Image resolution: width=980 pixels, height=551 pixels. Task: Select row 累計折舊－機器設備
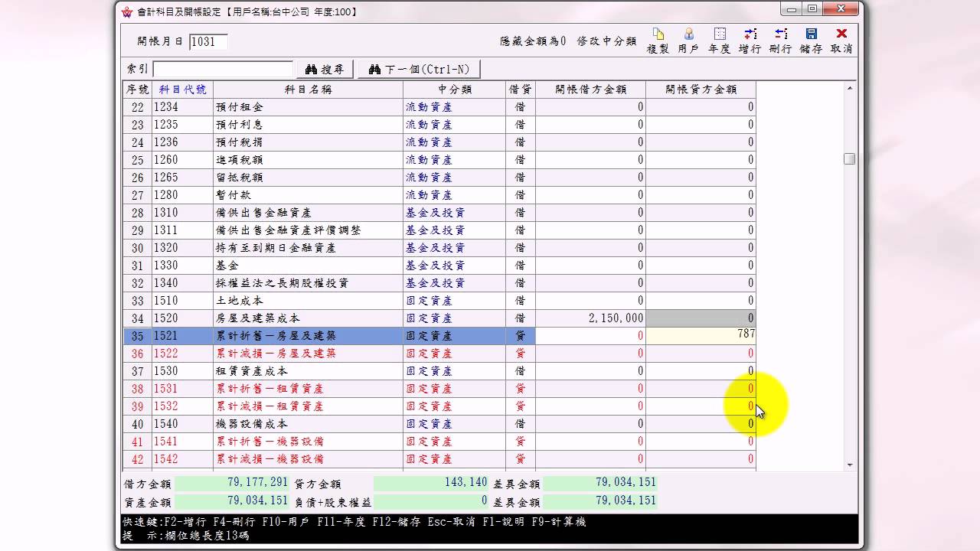439,442
